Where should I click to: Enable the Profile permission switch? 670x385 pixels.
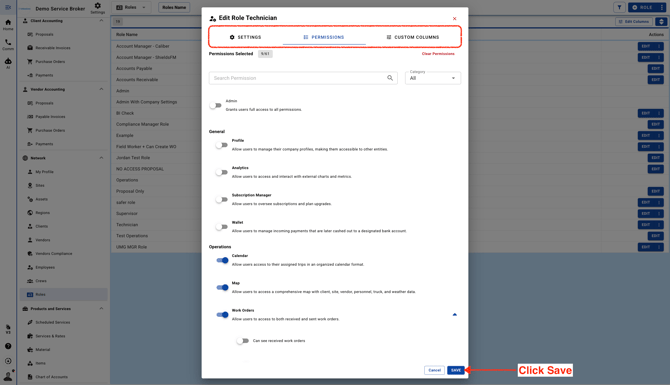point(221,145)
